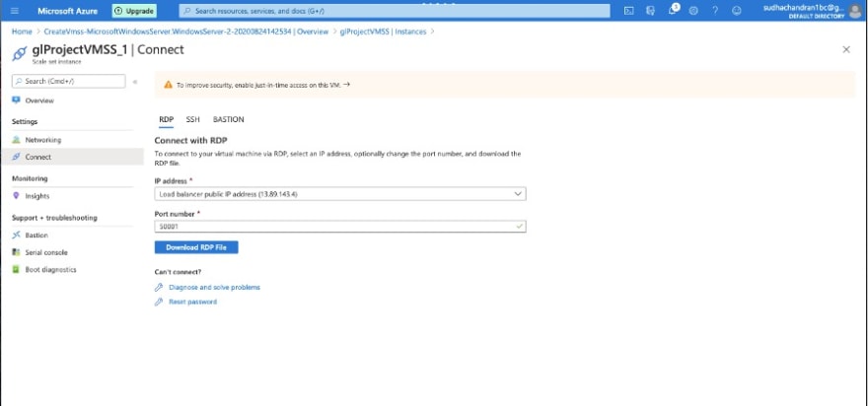Click the Connect with RDP heading
This screenshot has width=868, height=406.
click(x=191, y=141)
